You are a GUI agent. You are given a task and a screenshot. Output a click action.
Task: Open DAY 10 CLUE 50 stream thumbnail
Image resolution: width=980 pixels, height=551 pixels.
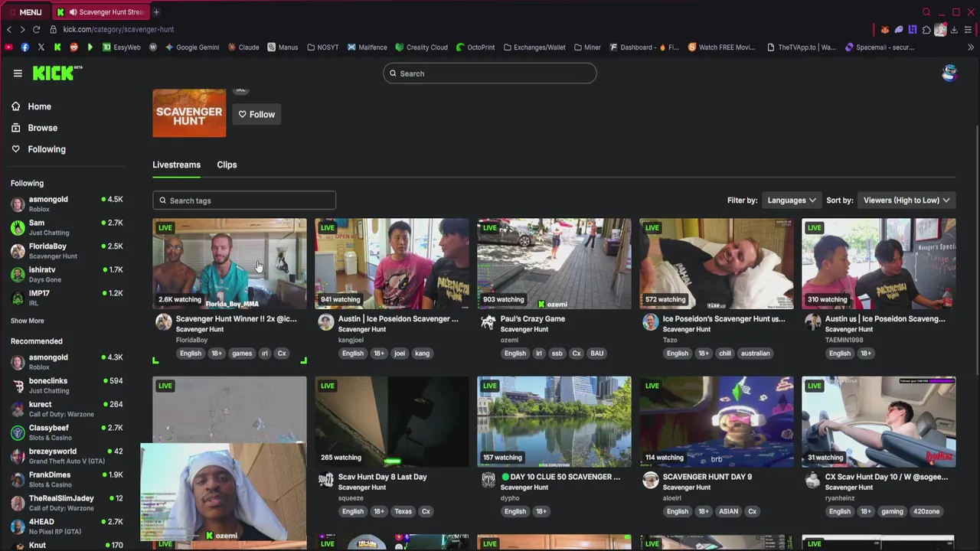coord(554,422)
